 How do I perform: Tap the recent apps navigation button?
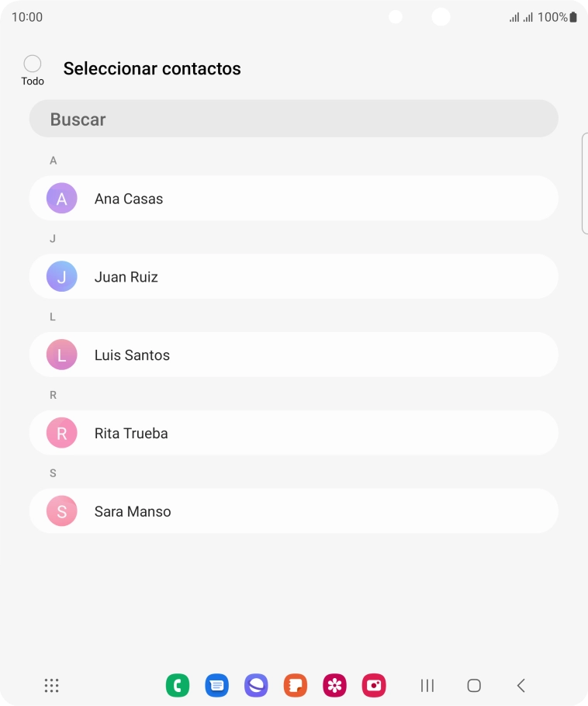[427, 685]
